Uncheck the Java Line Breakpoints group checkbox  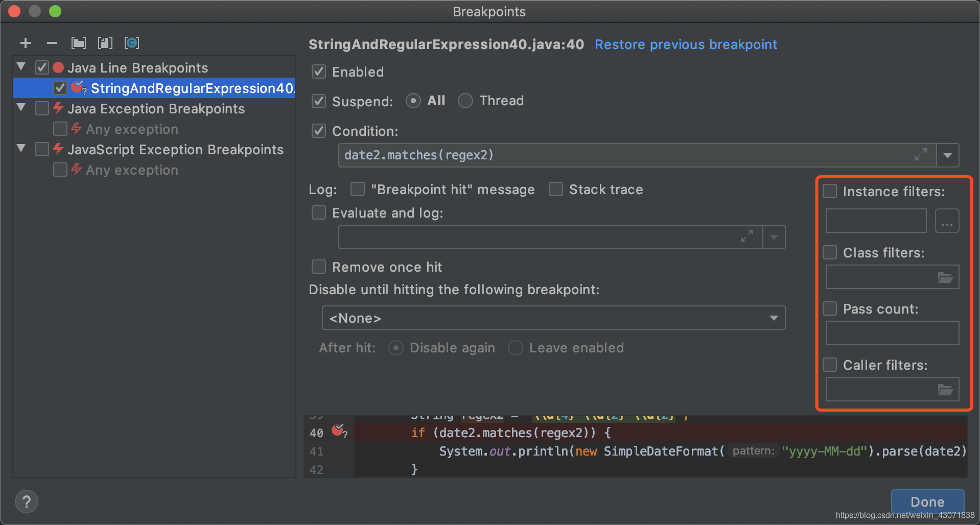pyautogui.click(x=42, y=67)
